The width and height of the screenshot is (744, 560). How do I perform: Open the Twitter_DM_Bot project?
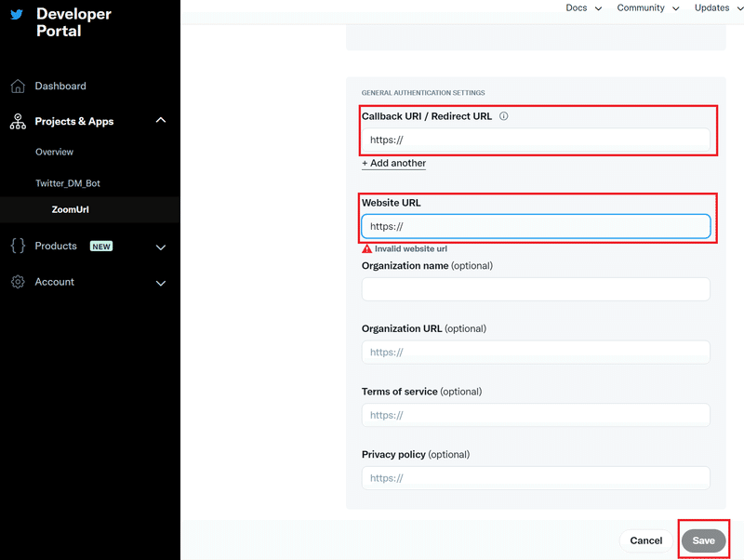[68, 183]
